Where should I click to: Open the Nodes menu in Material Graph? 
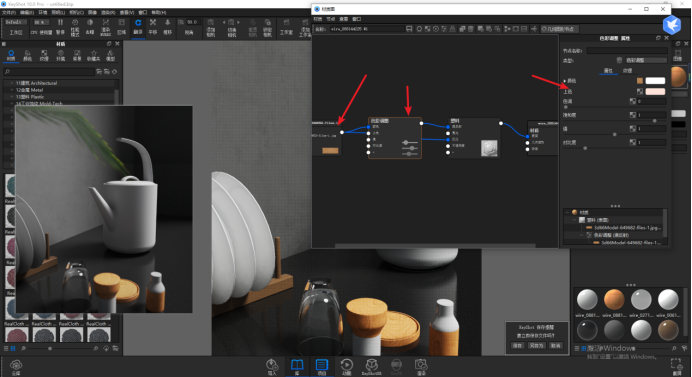[331, 19]
